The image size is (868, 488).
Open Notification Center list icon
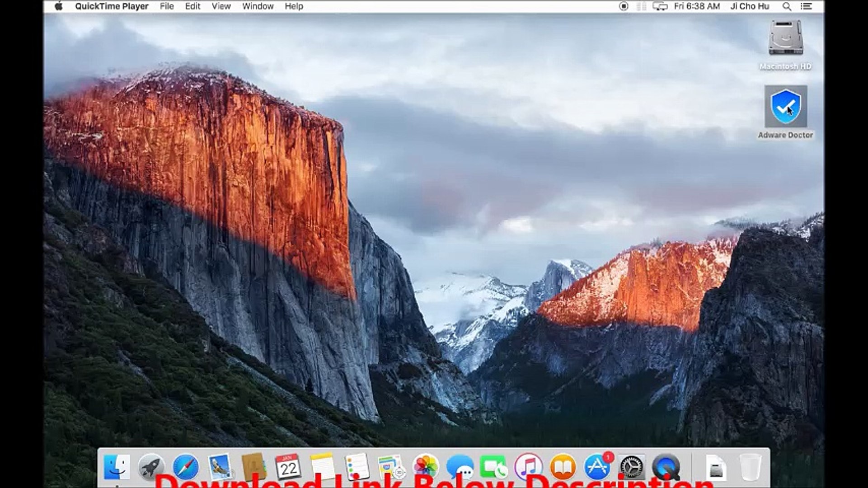(x=807, y=6)
